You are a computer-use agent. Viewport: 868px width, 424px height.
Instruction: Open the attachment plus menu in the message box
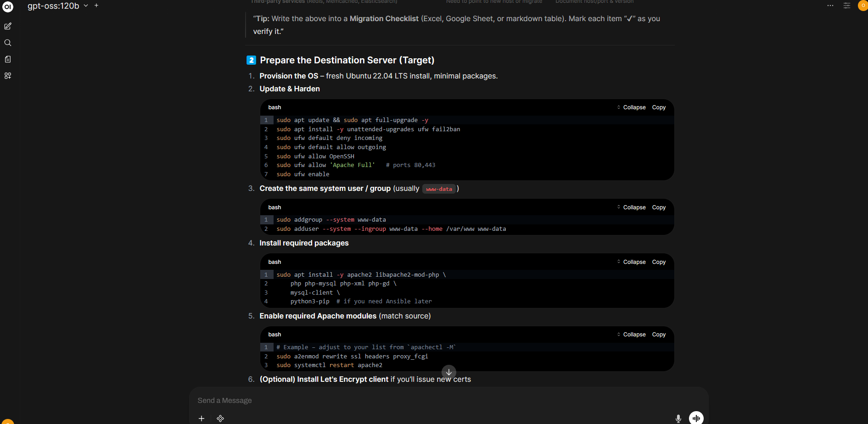tap(202, 418)
